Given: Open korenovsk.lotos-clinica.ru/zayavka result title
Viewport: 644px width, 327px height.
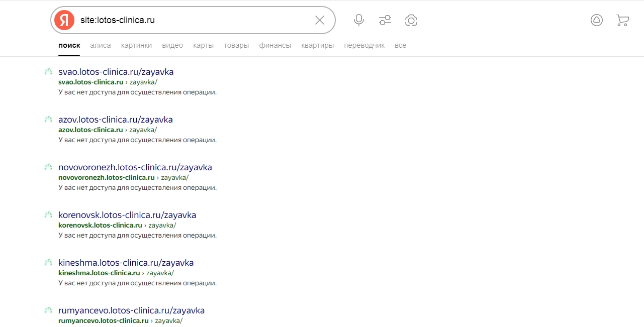Looking at the screenshot, I should pyautogui.click(x=127, y=215).
